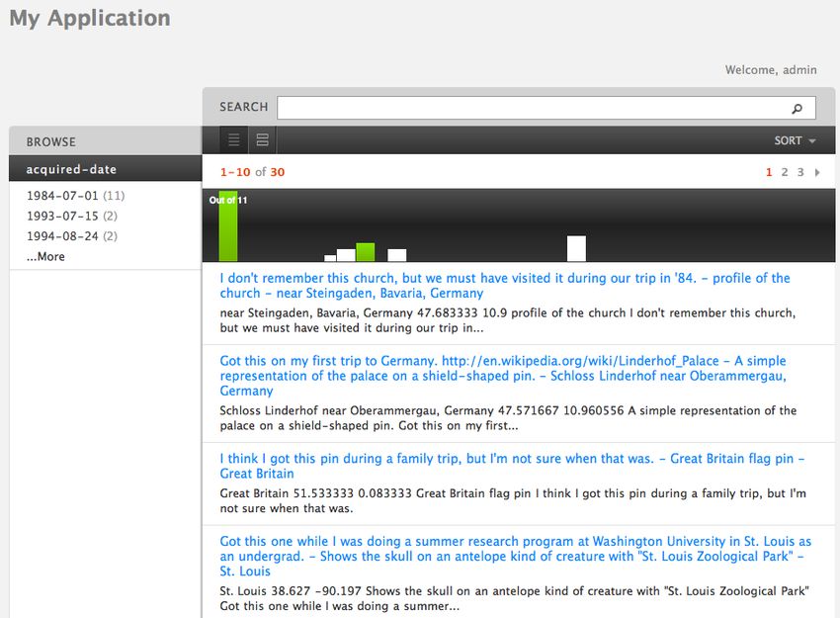This screenshot has width=840, height=618.
Task: Click the Welcome, admin text
Action: tap(771, 69)
